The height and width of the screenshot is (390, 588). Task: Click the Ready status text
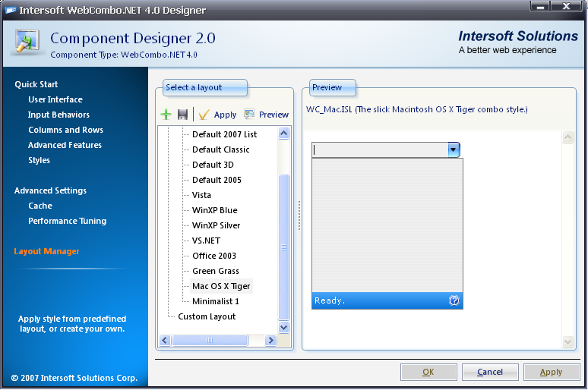(330, 300)
